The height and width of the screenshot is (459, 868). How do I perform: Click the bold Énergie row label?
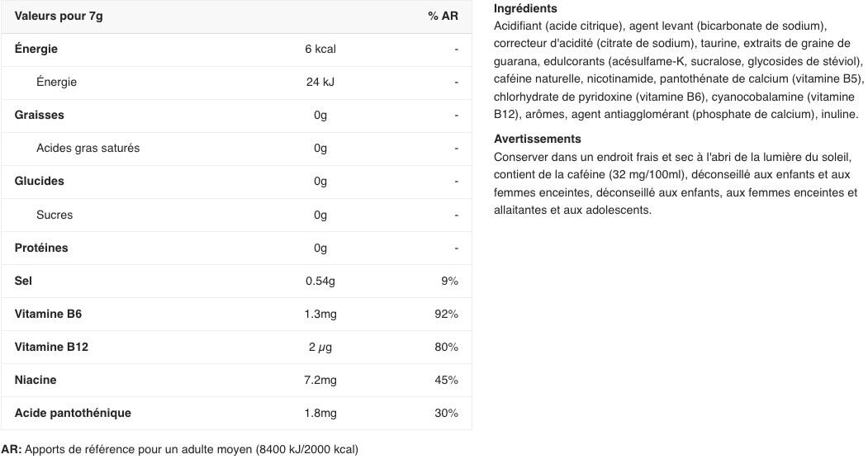pyautogui.click(x=36, y=49)
